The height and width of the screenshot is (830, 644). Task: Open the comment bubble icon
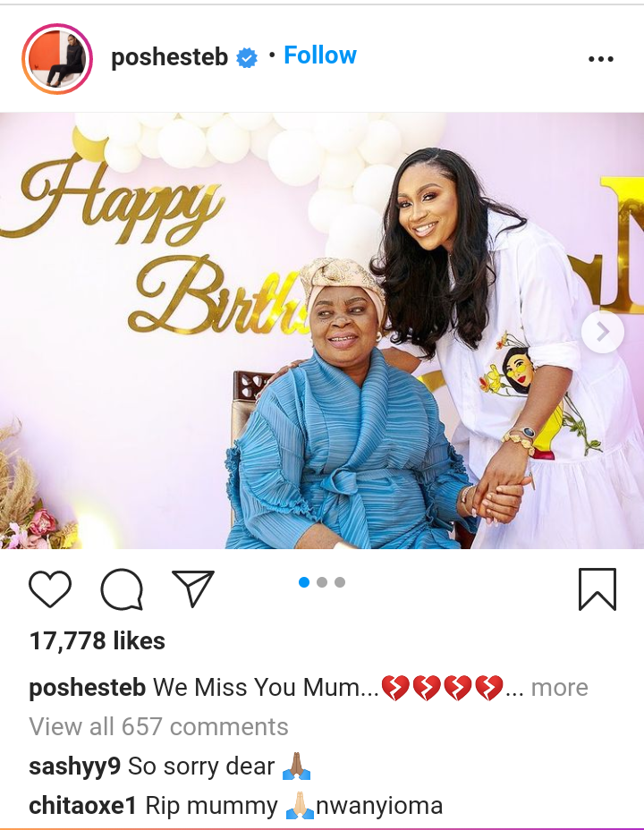122,589
